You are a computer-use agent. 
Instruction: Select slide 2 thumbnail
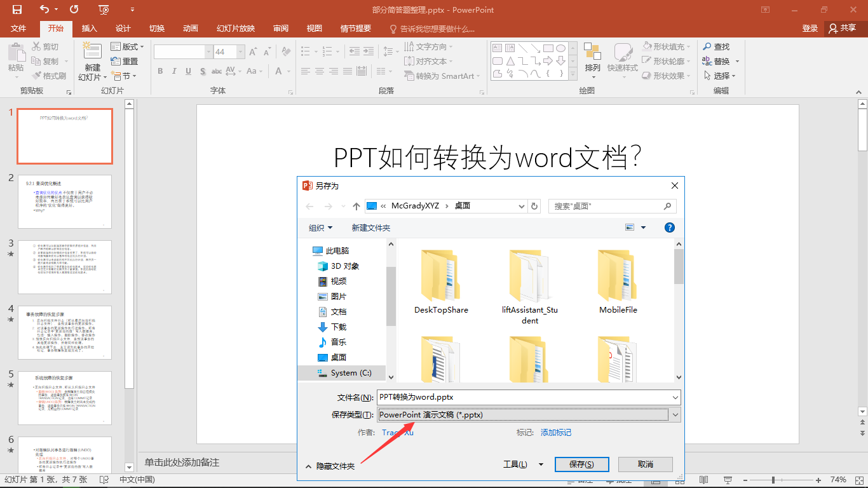tap(65, 201)
